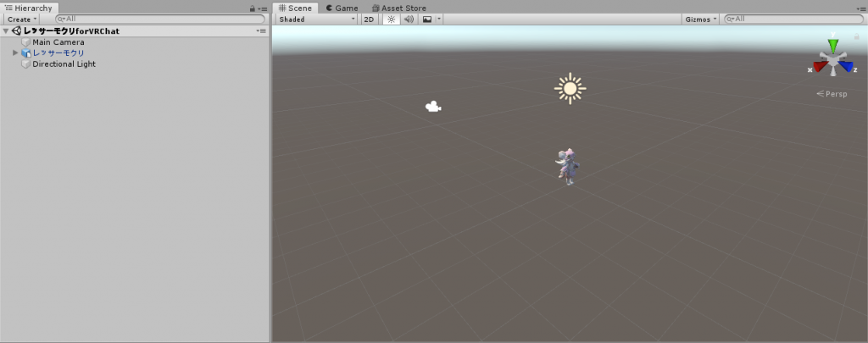Select the avatar model in the scene

(568, 166)
